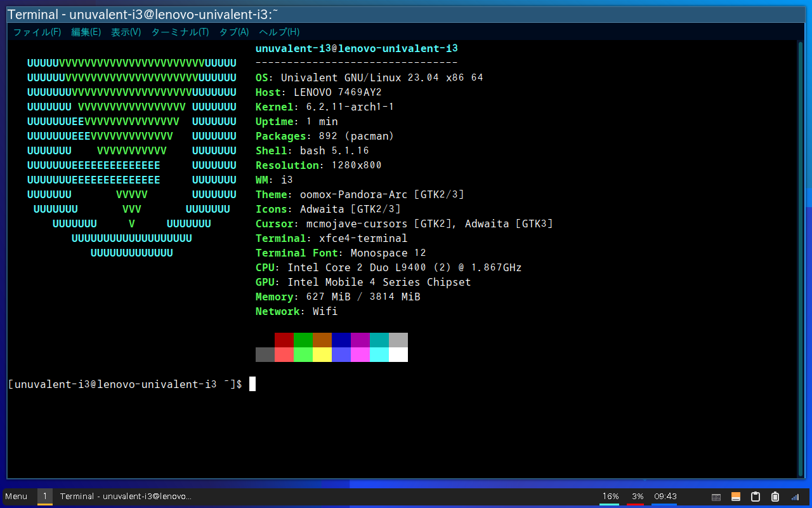Click the window title 'Terminal - unuvalent-i3@lenovo-univalent-i3'
The height and width of the screenshot is (508, 812).
point(143,15)
